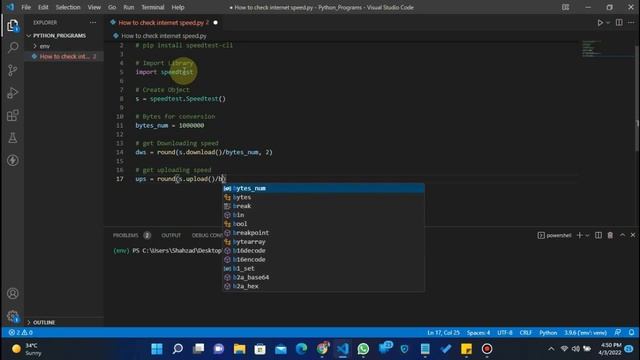Open the Testing flask view
Image resolution: width=640 pixels, height=360 pixels.
pos(13,138)
